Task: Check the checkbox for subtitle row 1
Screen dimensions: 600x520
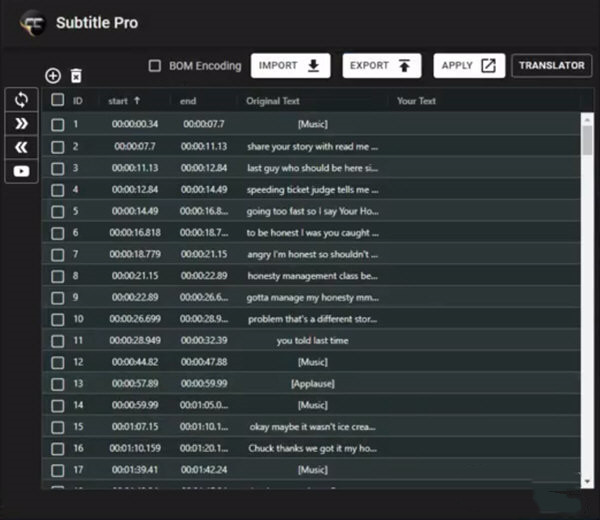Action: click(x=58, y=124)
